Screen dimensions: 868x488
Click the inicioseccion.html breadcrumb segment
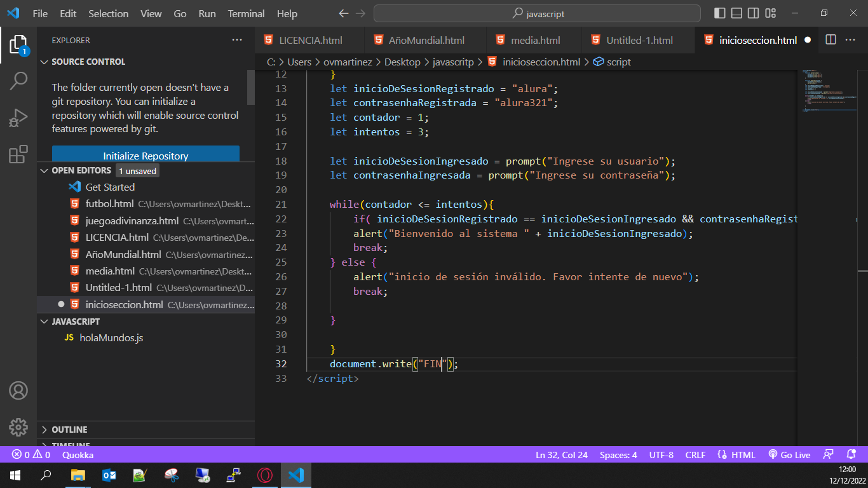534,62
